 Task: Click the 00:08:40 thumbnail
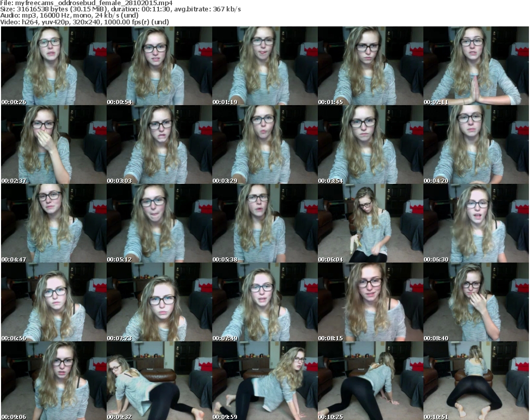[x=476, y=302]
